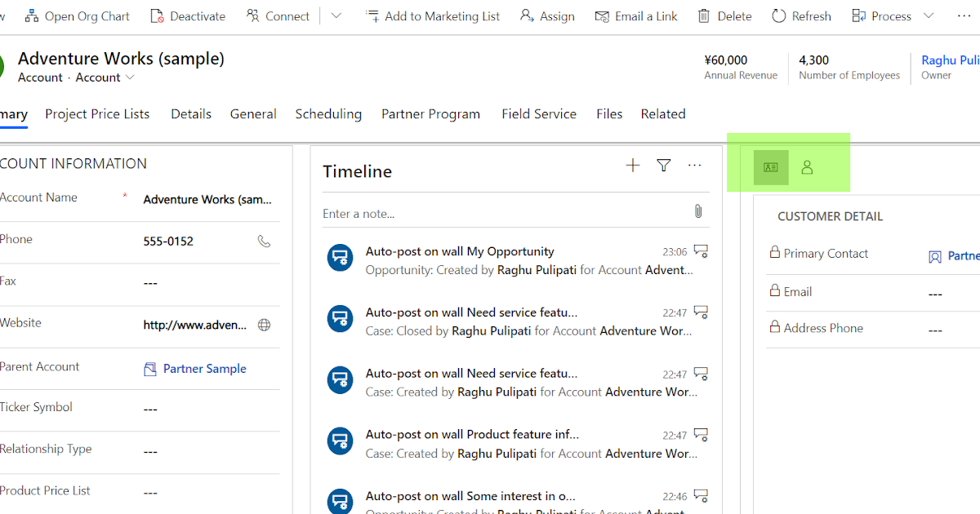Create a timeline record via the plus icon

pyautogui.click(x=632, y=165)
